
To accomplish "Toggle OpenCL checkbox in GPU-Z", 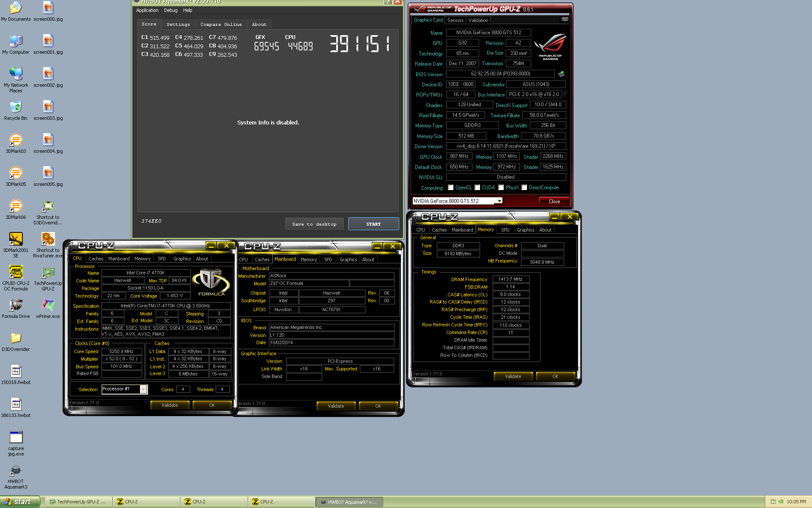I will click(x=451, y=188).
